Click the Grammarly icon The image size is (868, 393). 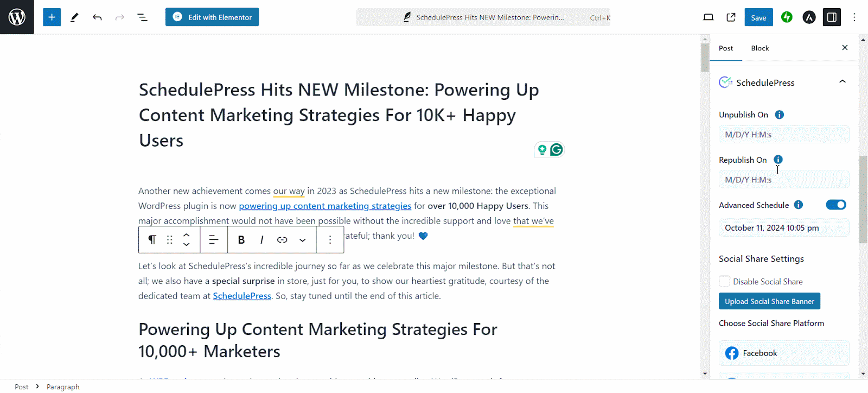[557, 150]
